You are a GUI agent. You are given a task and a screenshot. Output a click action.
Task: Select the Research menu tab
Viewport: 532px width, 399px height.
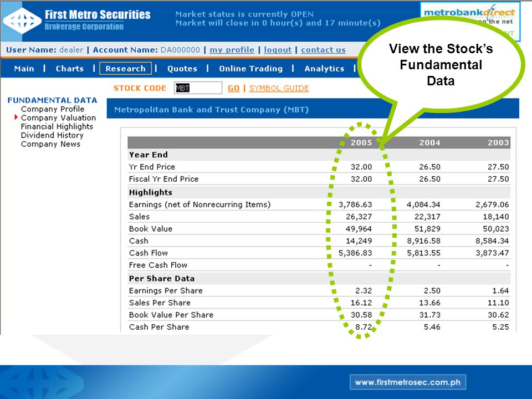pyautogui.click(x=125, y=69)
